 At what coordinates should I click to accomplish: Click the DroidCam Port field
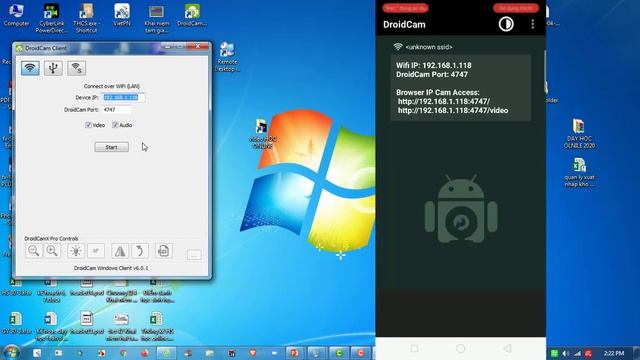116,110
